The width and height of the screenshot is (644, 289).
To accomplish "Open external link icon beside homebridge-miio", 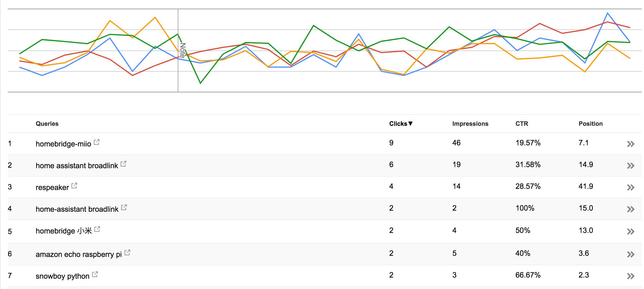I will tap(97, 142).
